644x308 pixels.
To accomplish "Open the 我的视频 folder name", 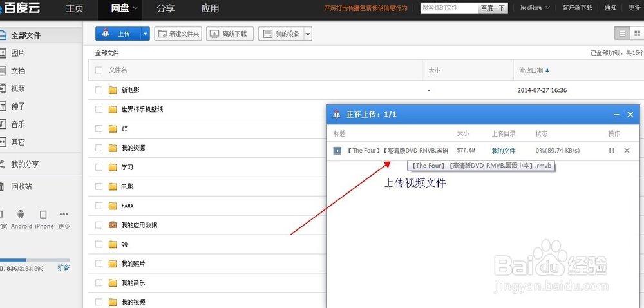I will pyautogui.click(x=133, y=302).
